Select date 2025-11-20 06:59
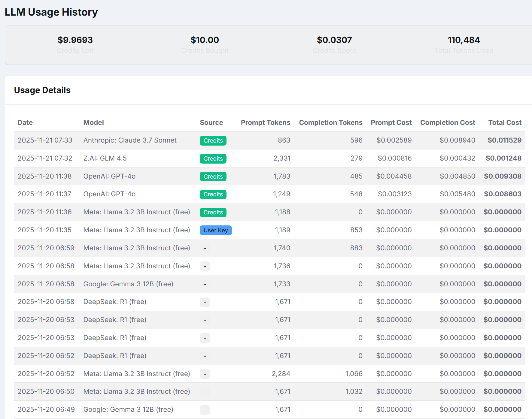532x419 pixels. coord(46,248)
